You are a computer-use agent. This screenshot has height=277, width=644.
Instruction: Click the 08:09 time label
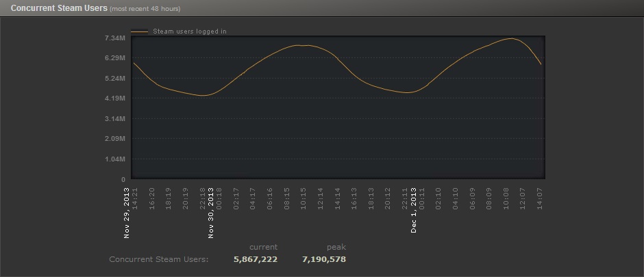(489, 199)
